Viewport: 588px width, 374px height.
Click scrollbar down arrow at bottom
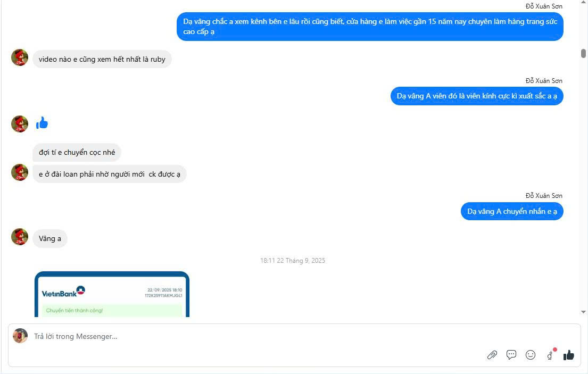click(x=583, y=312)
